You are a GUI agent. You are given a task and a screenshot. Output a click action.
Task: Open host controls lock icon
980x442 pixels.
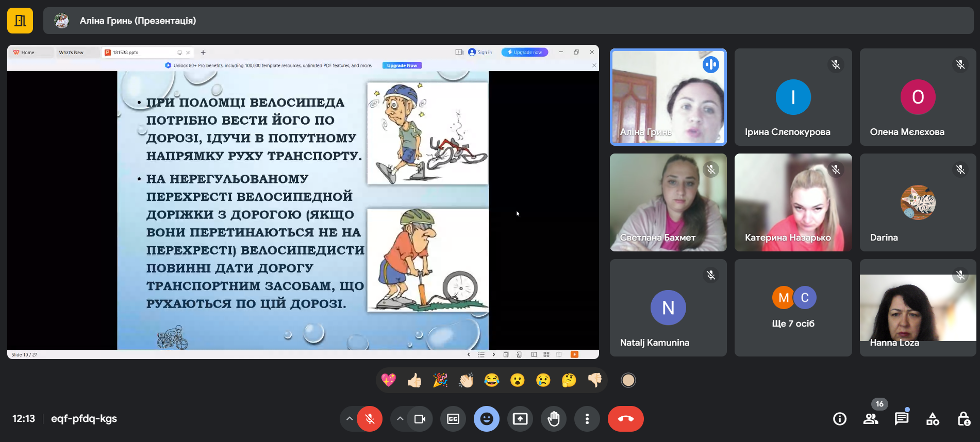tap(963, 419)
